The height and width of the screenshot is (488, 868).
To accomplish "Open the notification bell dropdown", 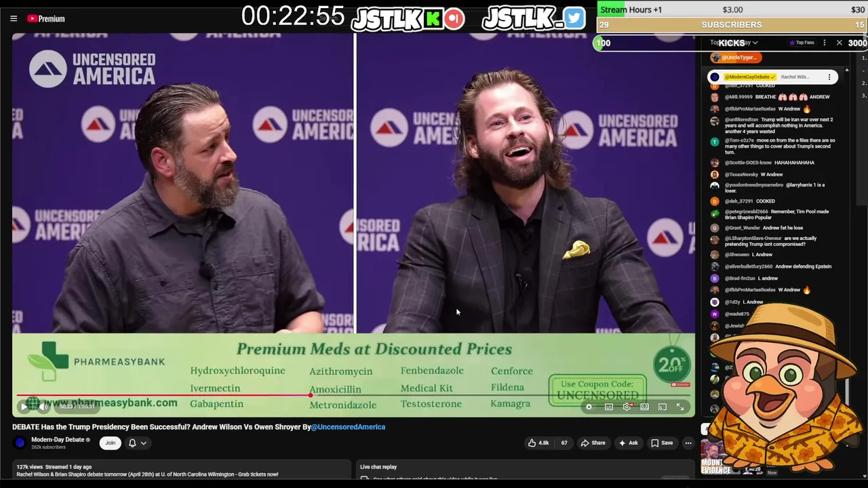I will click(138, 443).
